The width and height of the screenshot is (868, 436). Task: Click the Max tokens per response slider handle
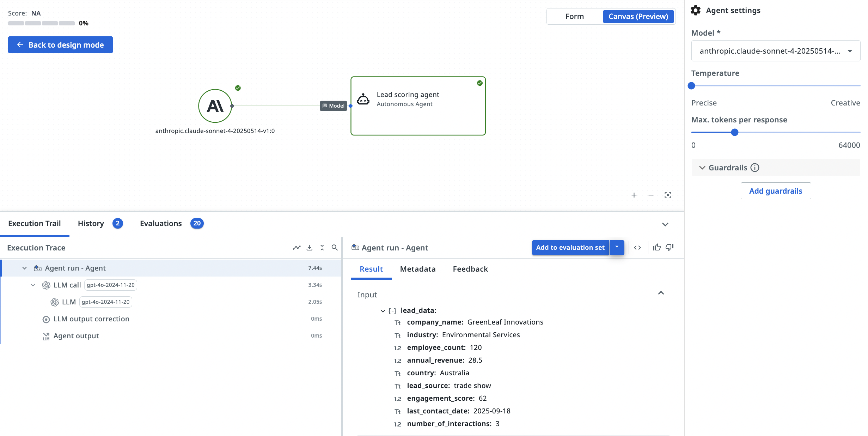click(734, 133)
